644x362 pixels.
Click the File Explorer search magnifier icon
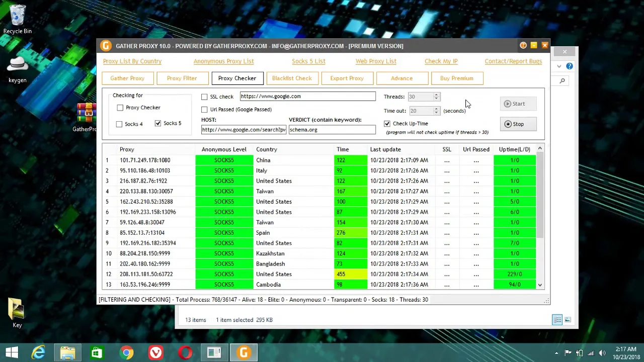(x=562, y=80)
